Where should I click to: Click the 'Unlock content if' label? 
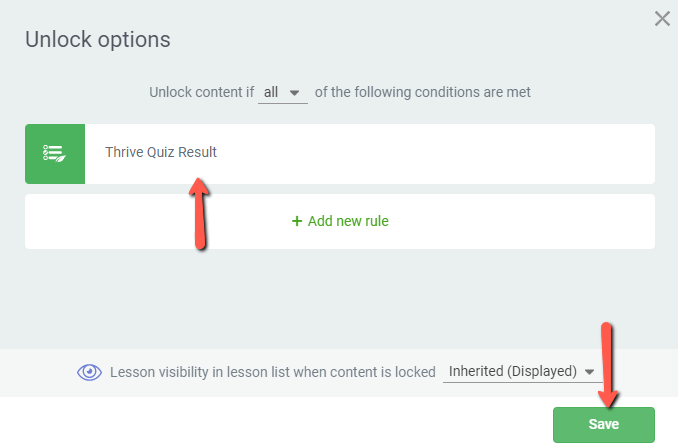(201, 92)
